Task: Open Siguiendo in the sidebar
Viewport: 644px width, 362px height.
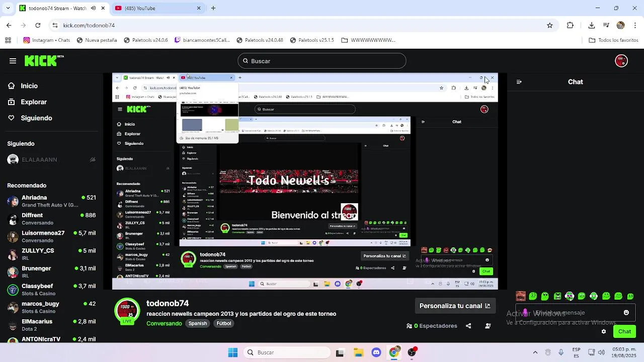Action: coord(30,118)
